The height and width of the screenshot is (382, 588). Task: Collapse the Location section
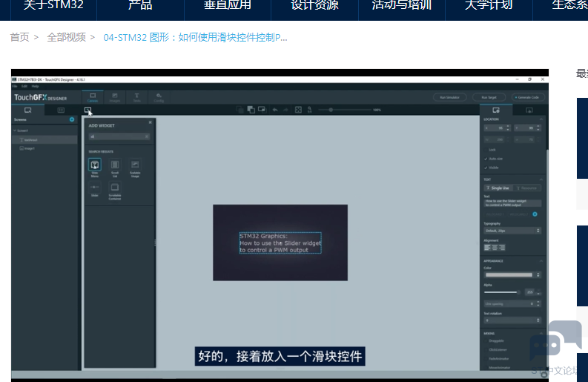(x=541, y=119)
